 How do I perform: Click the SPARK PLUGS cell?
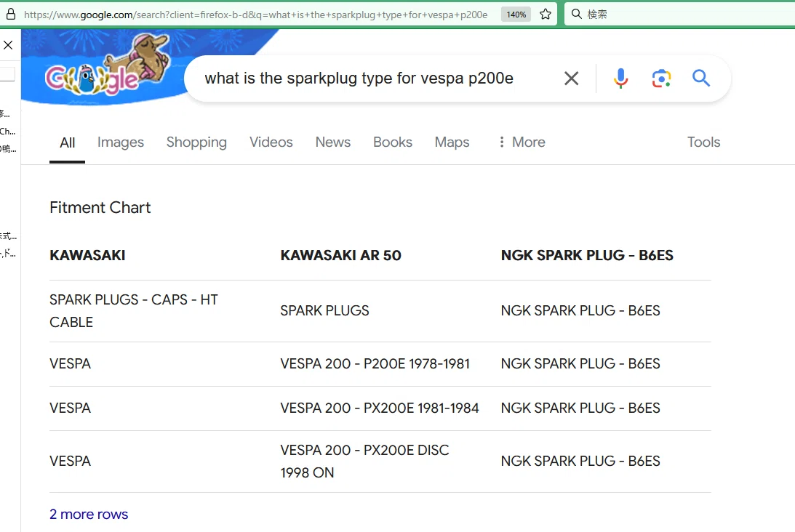325,310
